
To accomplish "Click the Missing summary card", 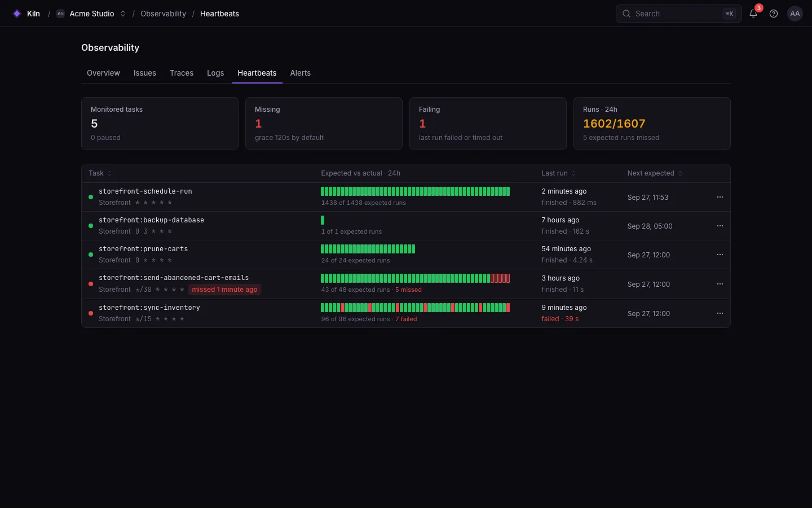I will pos(324,124).
